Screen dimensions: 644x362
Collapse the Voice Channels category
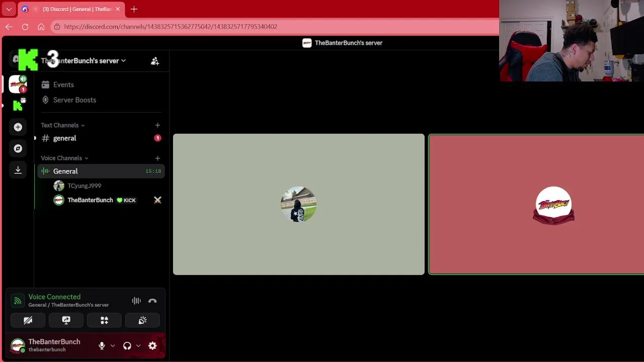pos(64,158)
